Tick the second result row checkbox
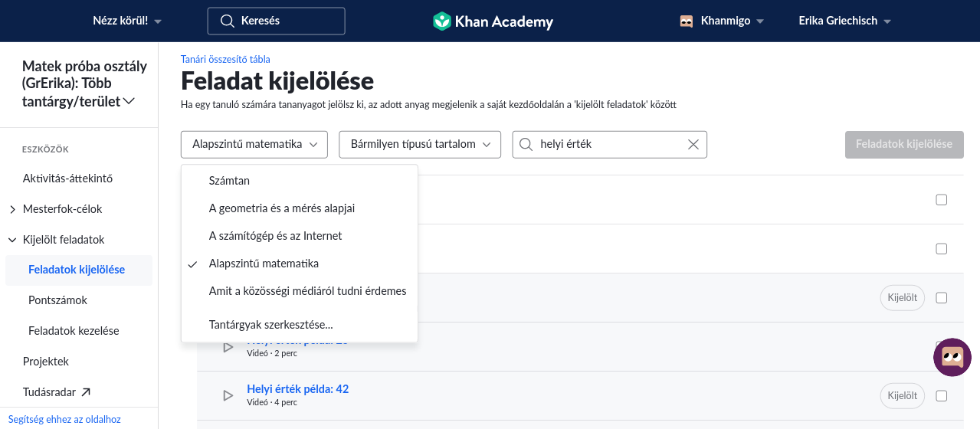This screenshot has width=980, height=429. pyautogui.click(x=942, y=249)
